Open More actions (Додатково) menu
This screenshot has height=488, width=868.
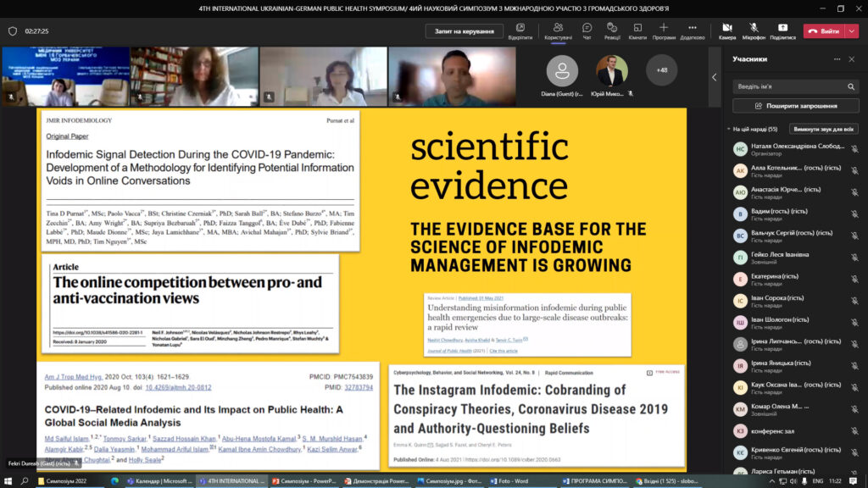692,29
